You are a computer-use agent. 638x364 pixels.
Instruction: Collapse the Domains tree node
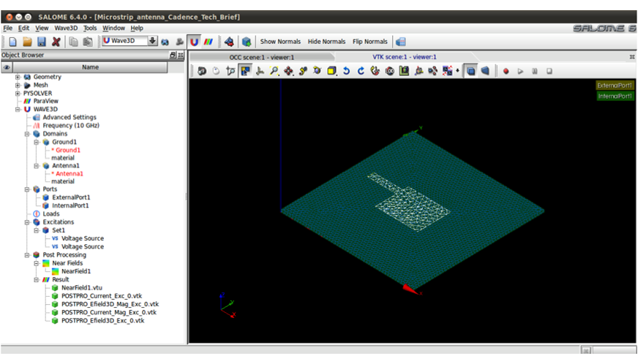(x=27, y=134)
